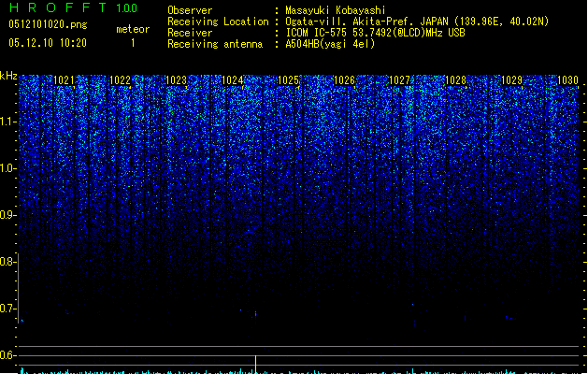Click the 1.0 kHz axis label

(x=8, y=168)
